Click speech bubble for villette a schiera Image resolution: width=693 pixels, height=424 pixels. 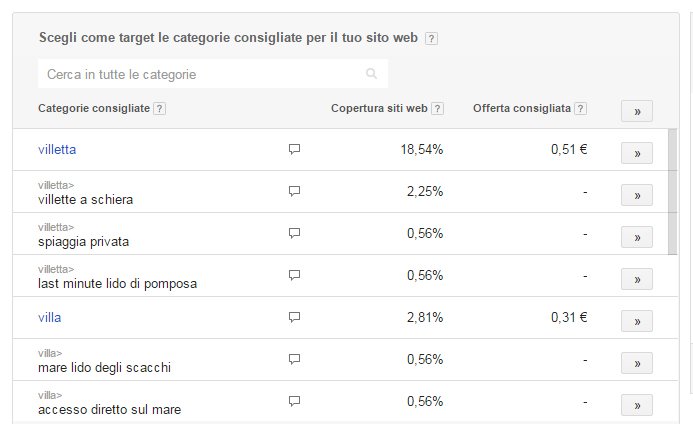click(294, 191)
